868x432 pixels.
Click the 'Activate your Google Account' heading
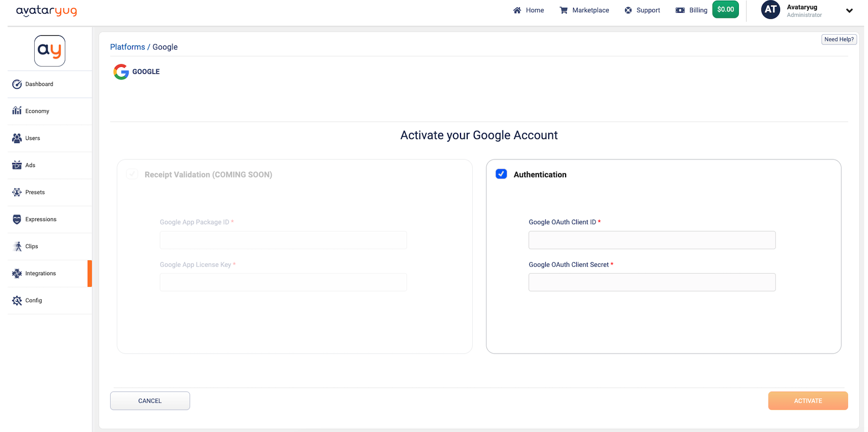click(x=479, y=136)
